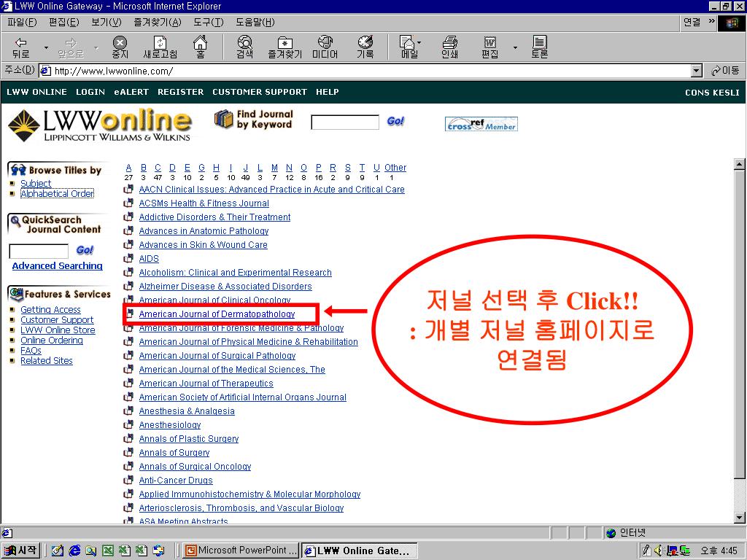This screenshot has width=747, height=560.
Task: Click Go! next to Find Journal keyword
Action: click(x=395, y=121)
